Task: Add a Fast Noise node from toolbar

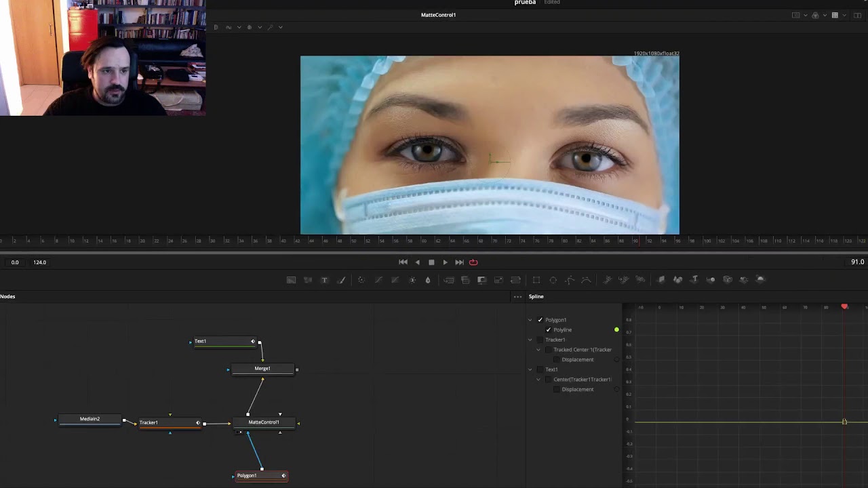Action: 307,280
